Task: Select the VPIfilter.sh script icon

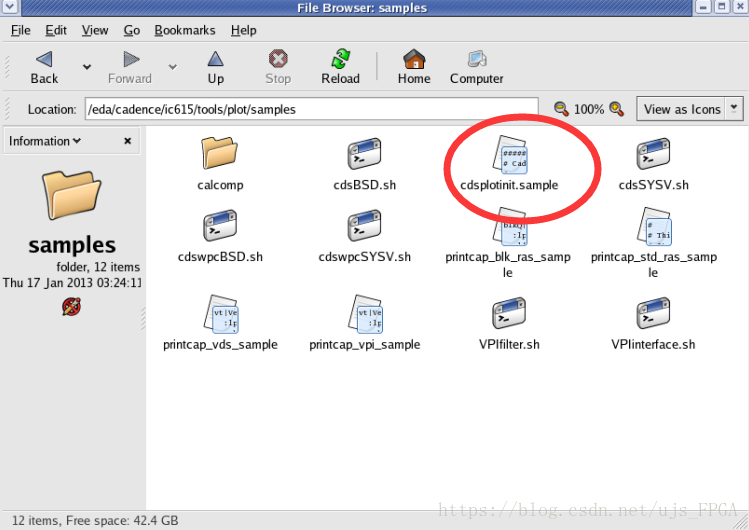Action: [x=509, y=314]
